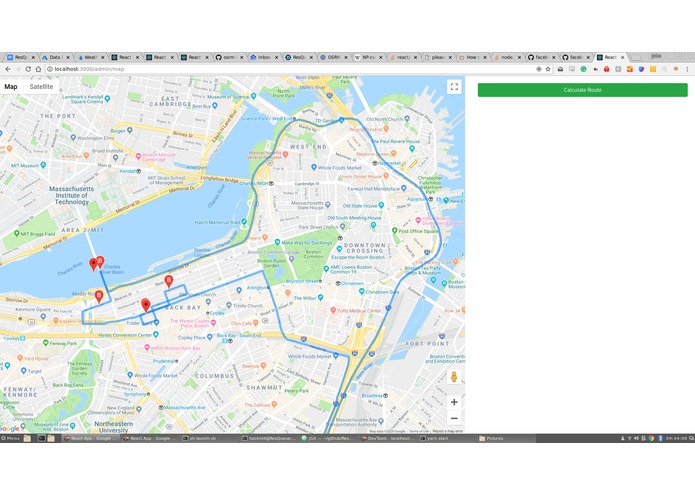Viewport: 695px width, 494px height.
Task: Click the browser home icon
Action: pyautogui.click(x=38, y=69)
